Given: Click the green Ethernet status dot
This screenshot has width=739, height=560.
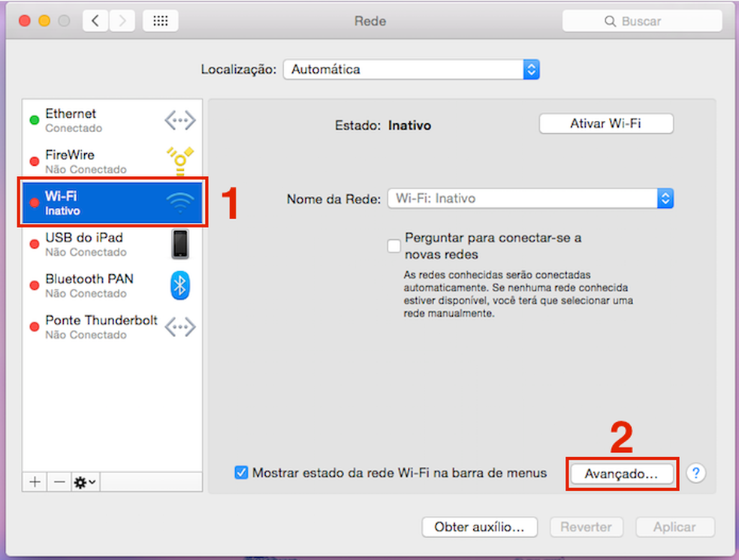Looking at the screenshot, I should (35, 121).
